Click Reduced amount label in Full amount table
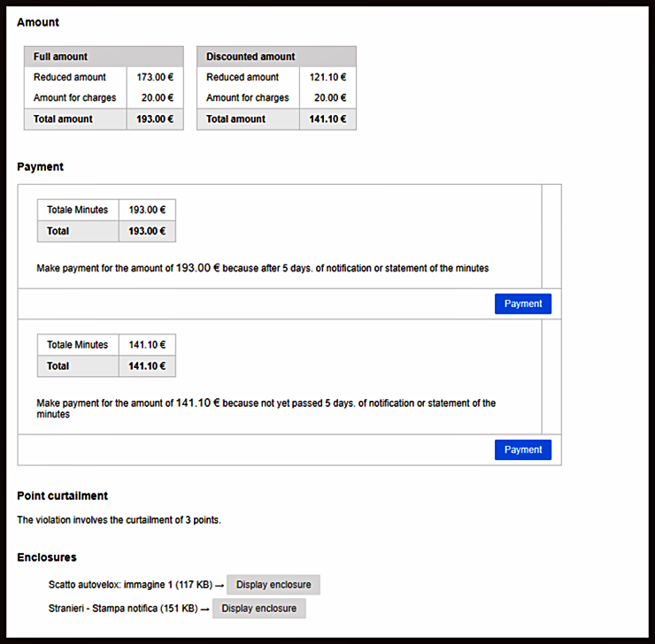The image size is (655, 644). 70,77
